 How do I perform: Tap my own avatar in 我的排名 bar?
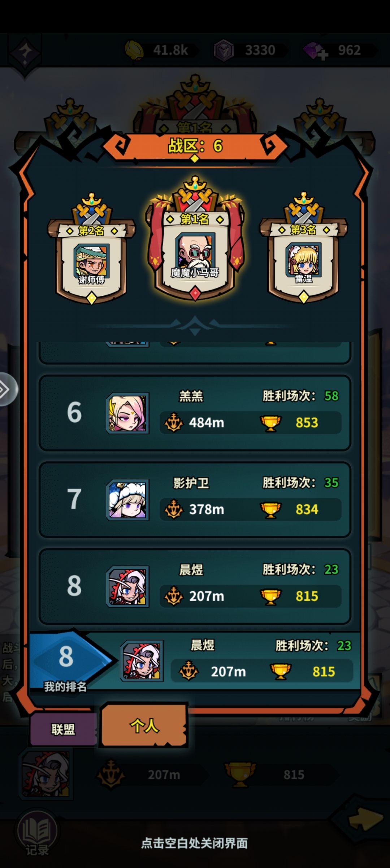(x=142, y=661)
